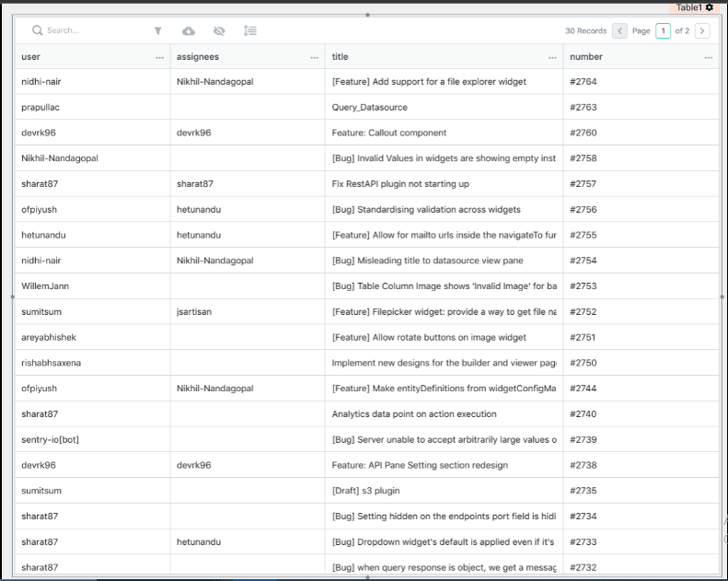Screen dimensions: 728x581
Task: Click the page number input box
Action: pyautogui.click(x=663, y=31)
